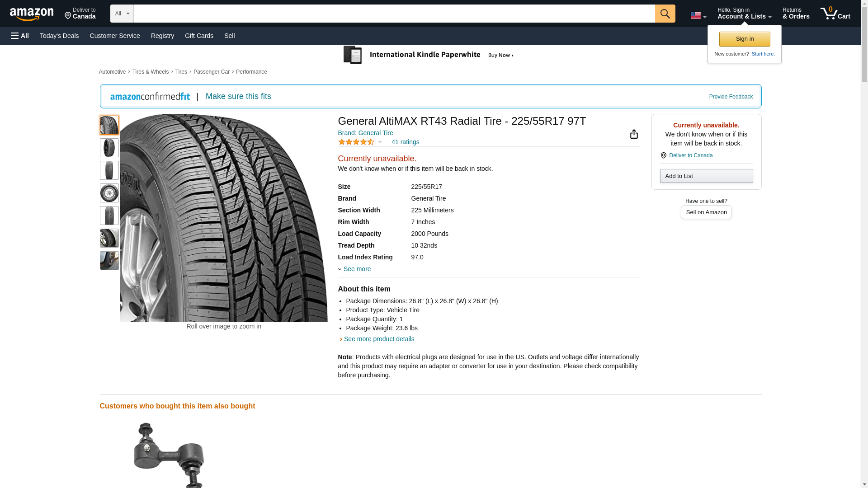The width and height of the screenshot is (868, 488).
Task: Click the star rating icons
Action: pyautogui.click(x=356, y=142)
